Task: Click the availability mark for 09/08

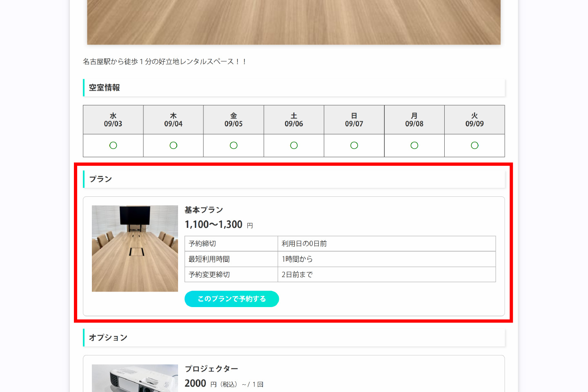Action: point(414,145)
